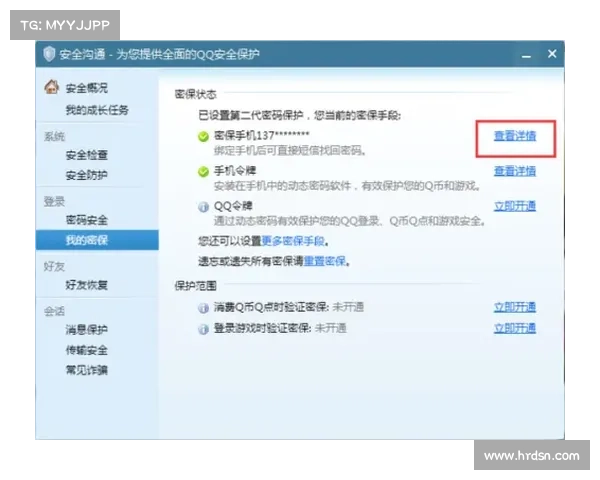Go to 消息保护 sidebar item
The height and width of the screenshot is (480, 600).
pyautogui.click(x=86, y=330)
